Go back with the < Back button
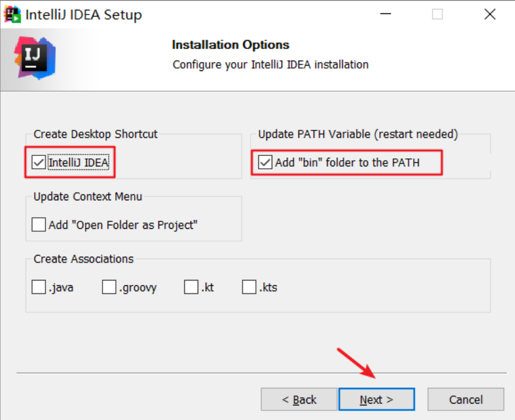 point(299,399)
